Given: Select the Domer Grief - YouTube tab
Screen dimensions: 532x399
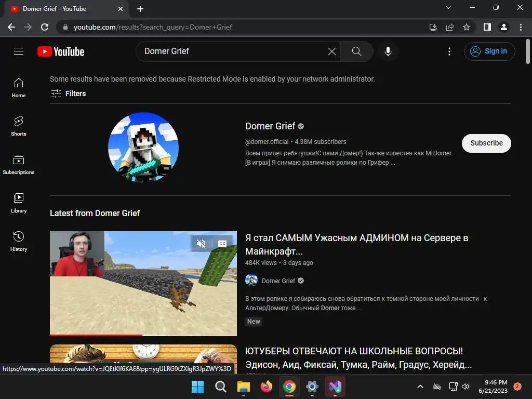Looking at the screenshot, I should click(x=66, y=9).
